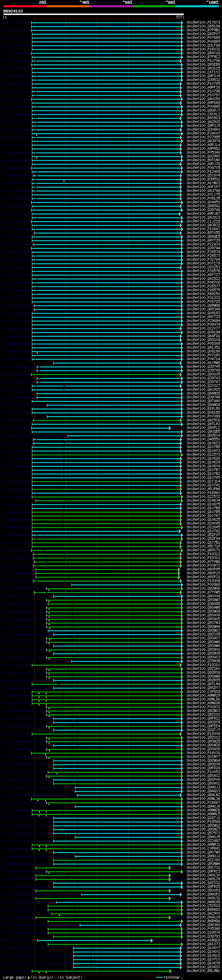Click the UniRef100_C6T1Y2 label

203,72
